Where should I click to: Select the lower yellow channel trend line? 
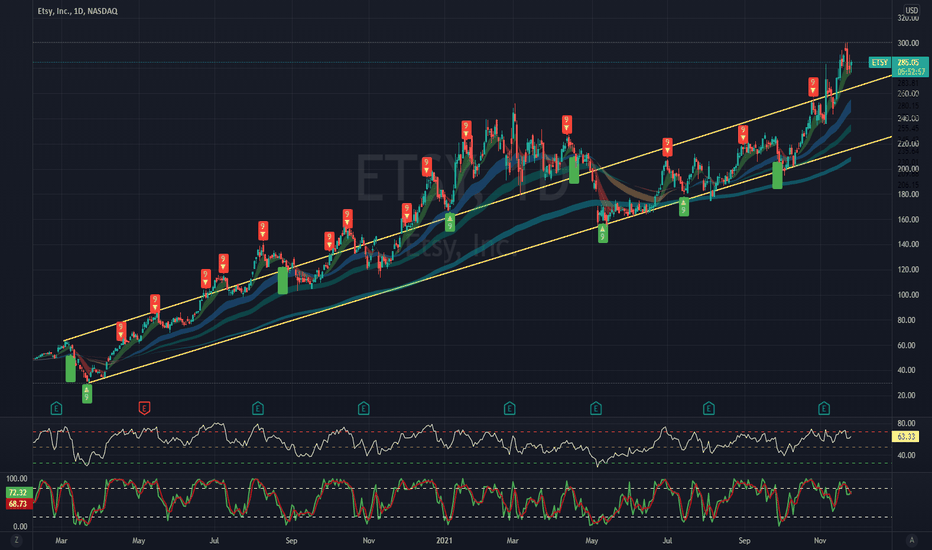490,259
